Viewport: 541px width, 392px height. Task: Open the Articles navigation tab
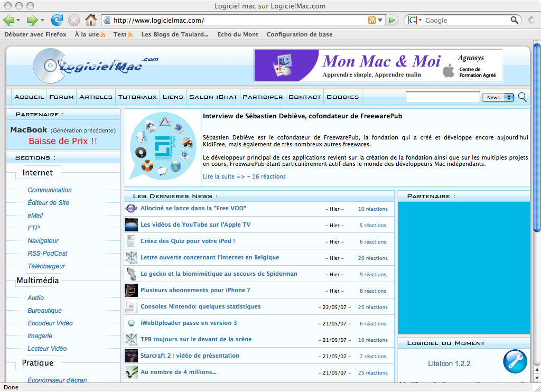click(96, 97)
